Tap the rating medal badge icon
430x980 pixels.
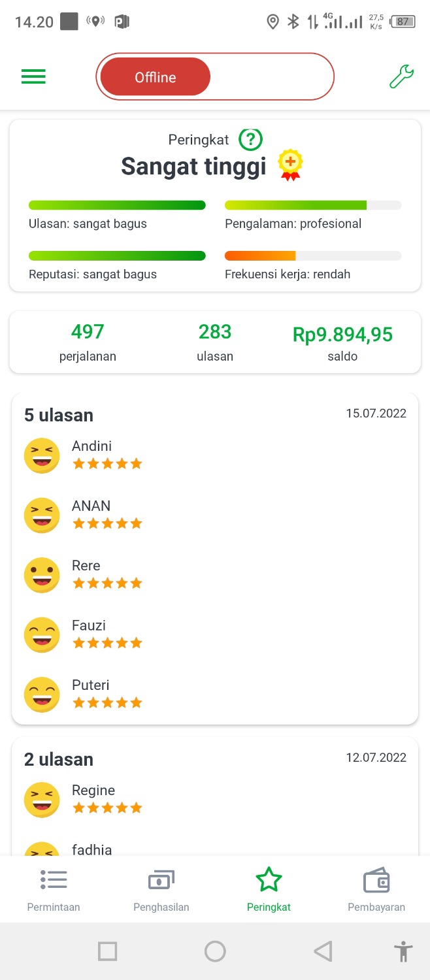click(x=290, y=165)
